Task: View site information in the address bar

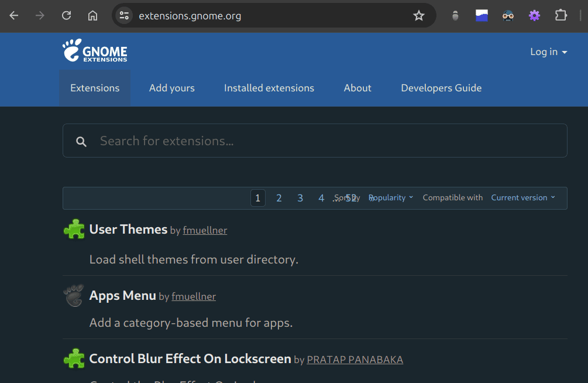Action: 124,16
